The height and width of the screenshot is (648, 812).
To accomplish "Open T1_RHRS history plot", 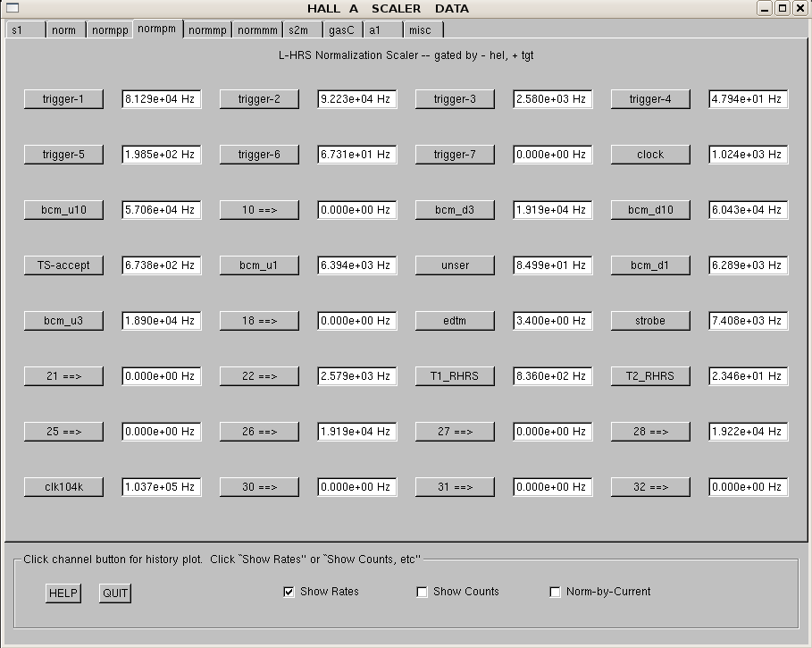I will click(456, 376).
